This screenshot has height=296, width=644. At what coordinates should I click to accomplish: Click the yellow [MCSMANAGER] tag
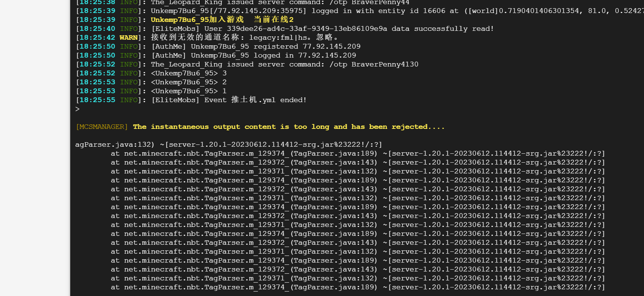coord(101,127)
